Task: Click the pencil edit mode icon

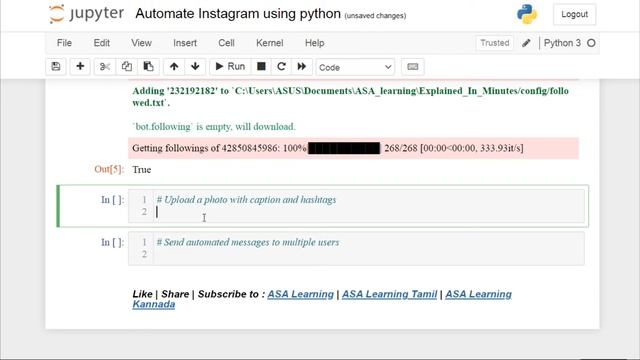Action: (x=526, y=43)
